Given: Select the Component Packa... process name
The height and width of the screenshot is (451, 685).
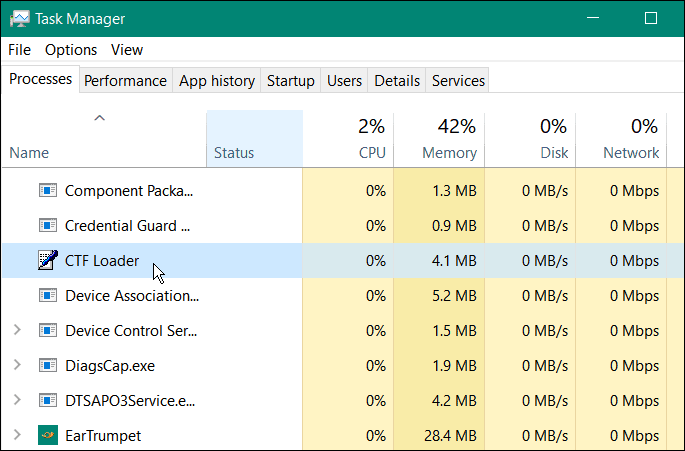Looking at the screenshot, I should (x=129, y=191).
